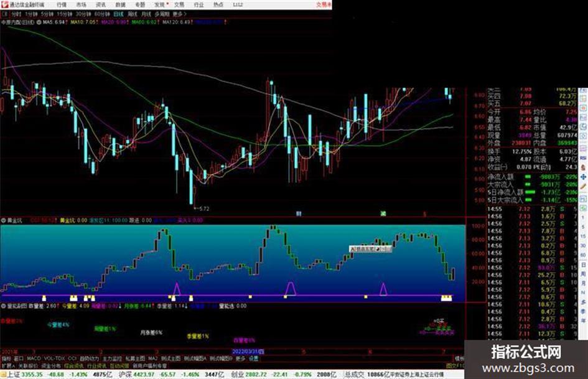
Task: Click the blue four-arrow icon in right sidebar
Action: coord(583,177)
